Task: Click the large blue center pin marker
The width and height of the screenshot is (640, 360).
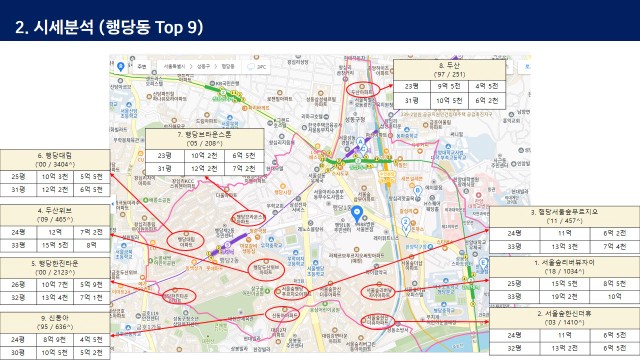Action: 357,214
